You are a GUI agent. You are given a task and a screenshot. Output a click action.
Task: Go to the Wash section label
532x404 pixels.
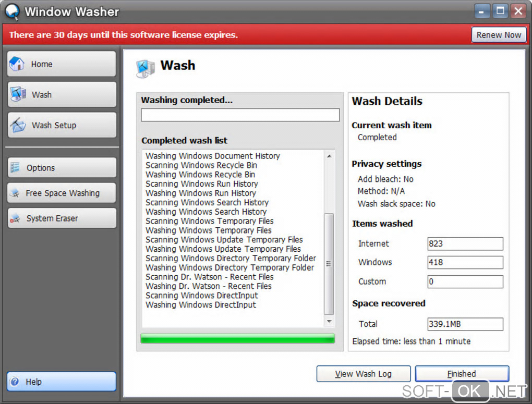click(x=42, y=95)
